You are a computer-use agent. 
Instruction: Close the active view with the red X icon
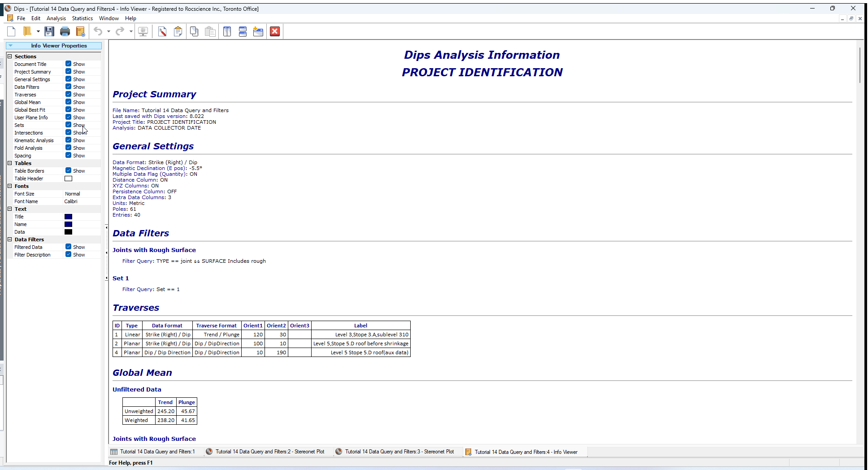tap(274, 31)
